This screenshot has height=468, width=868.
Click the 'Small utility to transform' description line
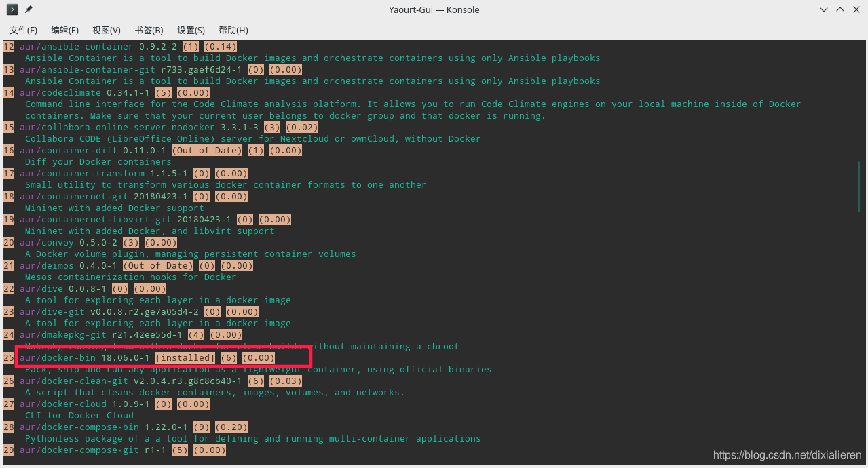point(226,185)
